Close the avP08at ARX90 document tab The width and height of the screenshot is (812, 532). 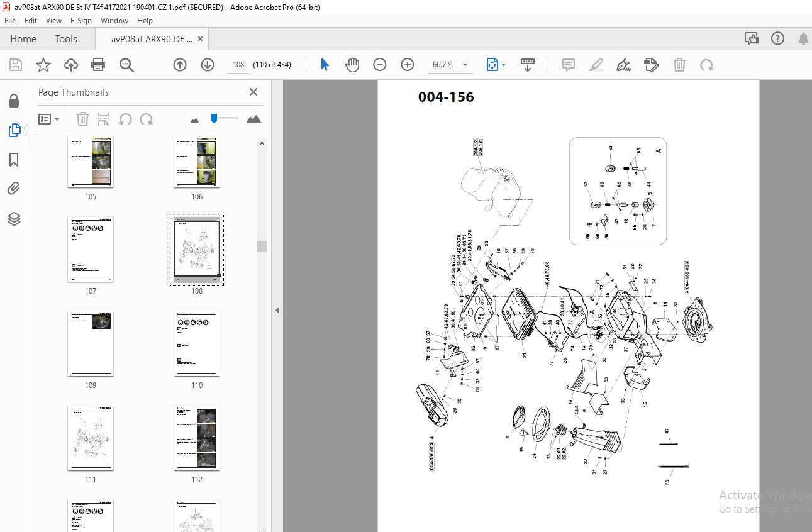(x=200, y=39)
